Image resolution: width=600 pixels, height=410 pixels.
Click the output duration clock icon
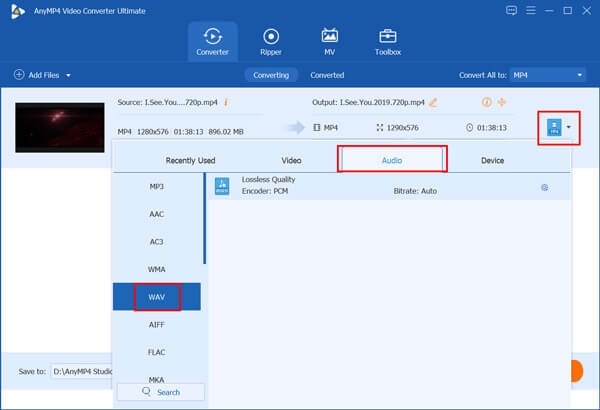[x=470, y=127]
